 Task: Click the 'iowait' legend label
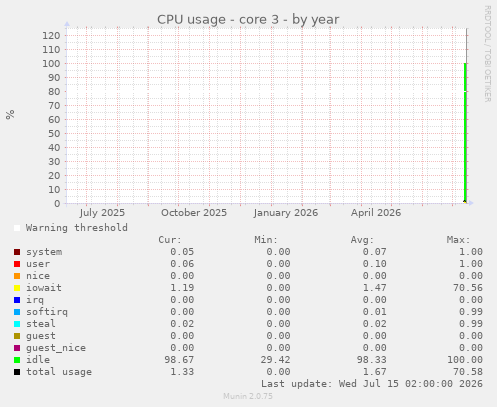point(44,288)
